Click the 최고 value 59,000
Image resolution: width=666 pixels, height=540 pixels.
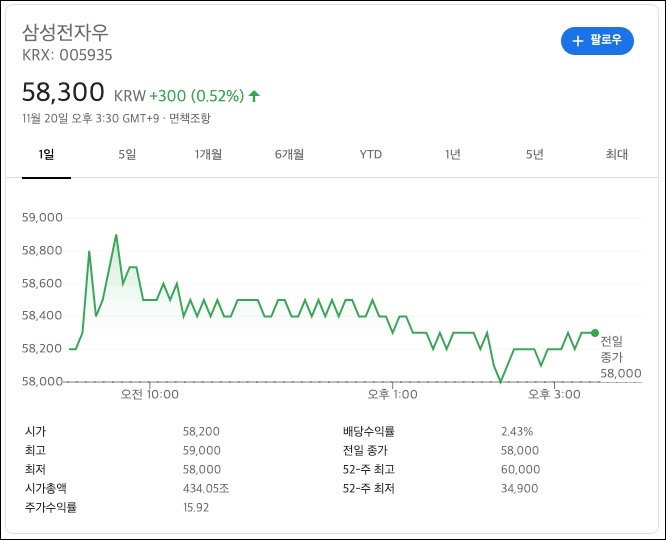202,450
